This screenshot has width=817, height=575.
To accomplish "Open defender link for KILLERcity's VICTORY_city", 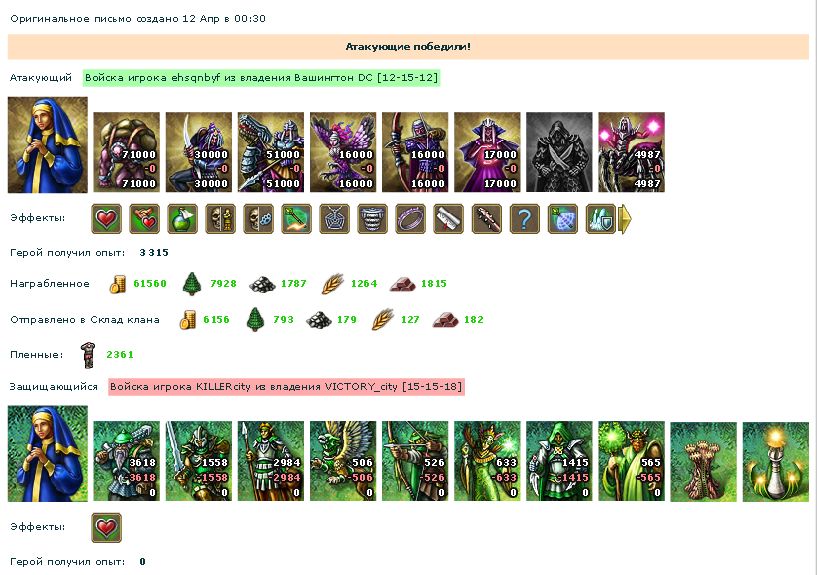I will [x=287, y=387].
